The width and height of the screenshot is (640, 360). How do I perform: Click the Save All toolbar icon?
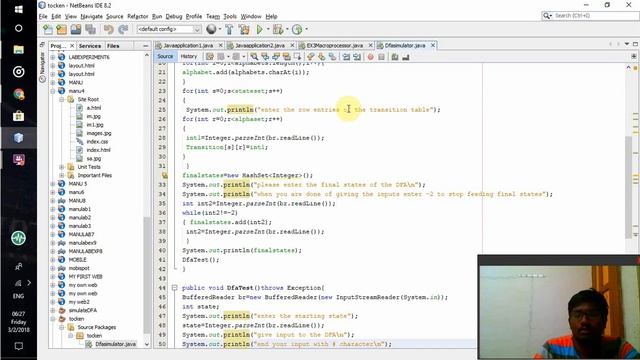pyautogui.click(x=91, y=29)
